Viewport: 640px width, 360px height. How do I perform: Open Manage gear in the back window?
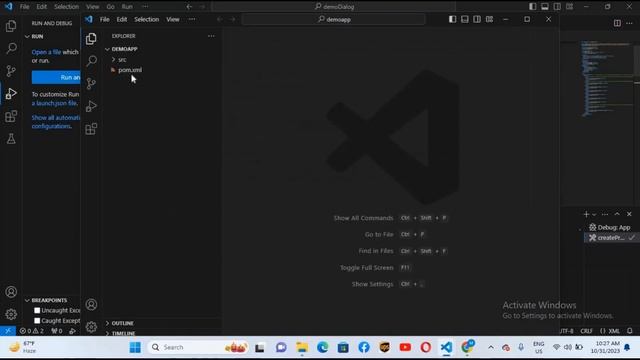11,314
